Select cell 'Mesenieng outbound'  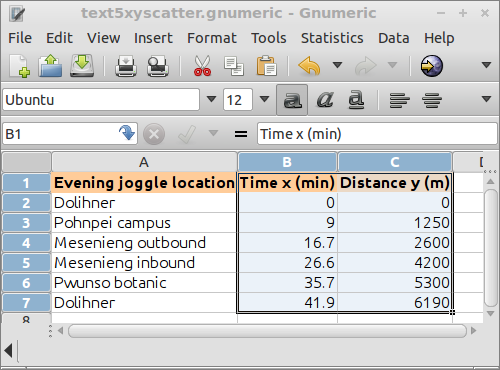tap(144, 243)
